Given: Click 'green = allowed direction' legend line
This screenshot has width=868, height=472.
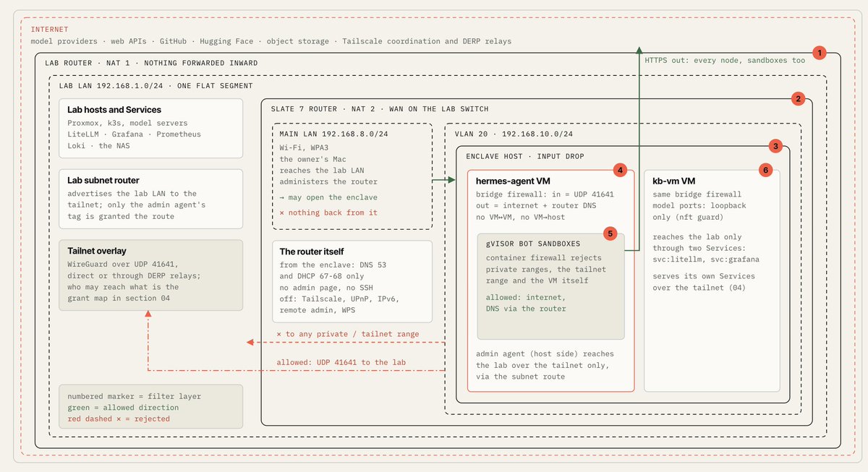Looking at the screenshot, I should pyautogui.click(x=125, y=408).
